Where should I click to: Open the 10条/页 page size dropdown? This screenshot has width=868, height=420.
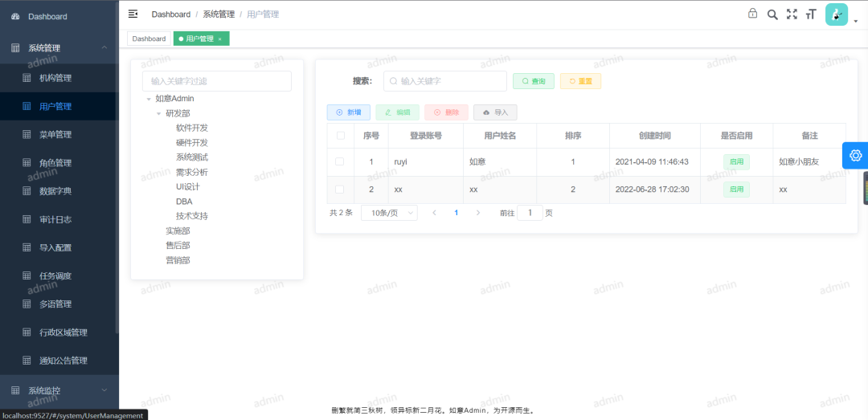click(x=389, y=213)
